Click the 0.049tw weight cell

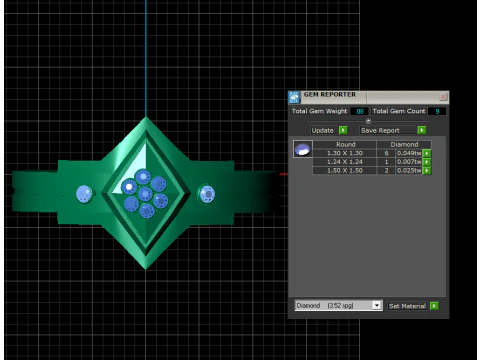coord(409,153)
